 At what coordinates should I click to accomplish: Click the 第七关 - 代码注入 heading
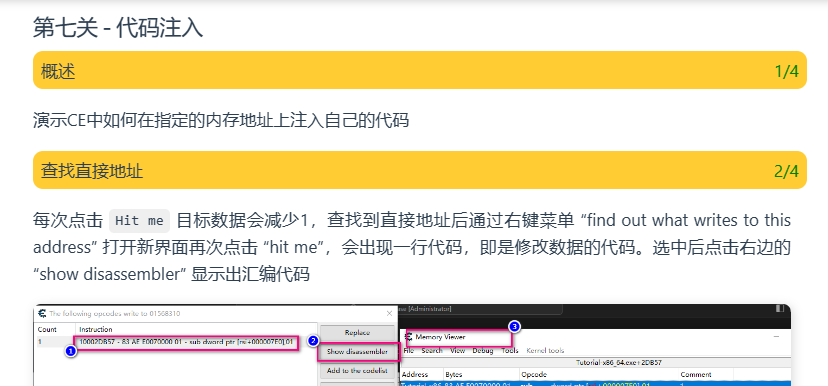point(118,27)
